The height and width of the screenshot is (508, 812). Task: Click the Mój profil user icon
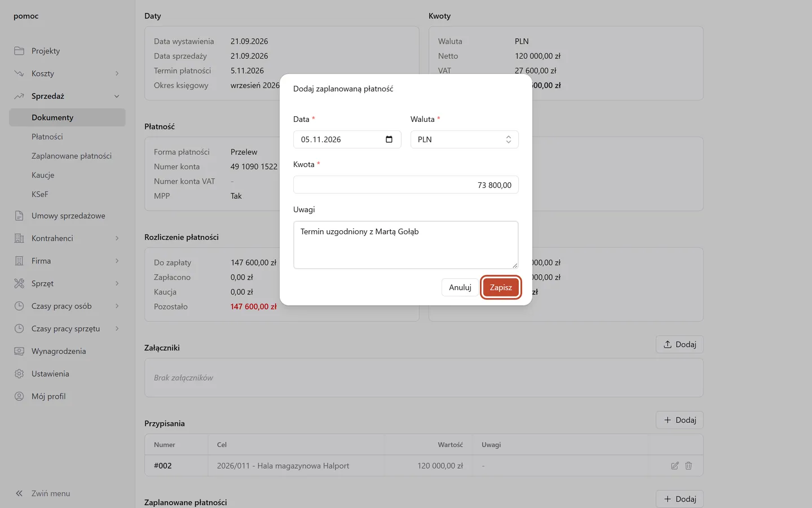tap(19, 396)
